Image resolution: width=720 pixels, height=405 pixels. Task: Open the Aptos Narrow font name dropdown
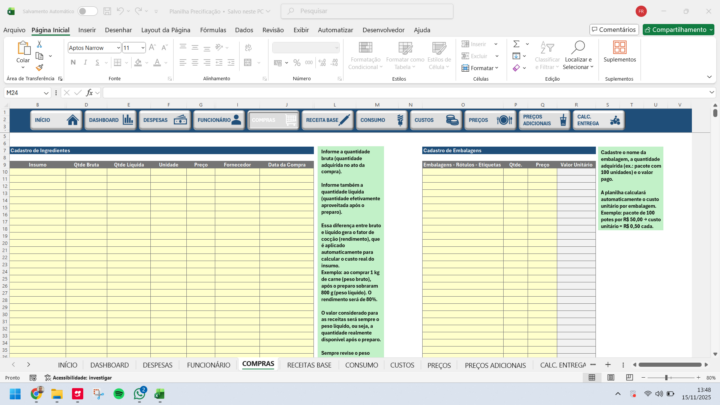tap(92, 47)
